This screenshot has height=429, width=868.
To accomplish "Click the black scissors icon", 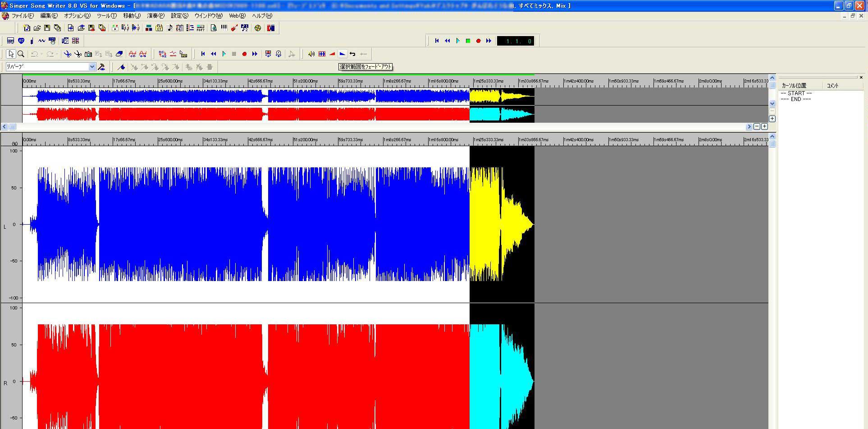I will click(x=78, y=54).
